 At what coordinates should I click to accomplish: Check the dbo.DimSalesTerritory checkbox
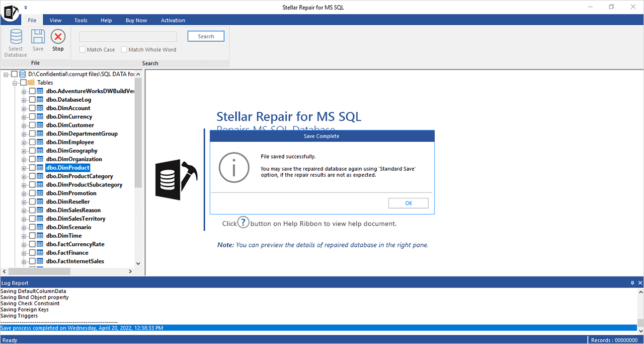pyautogui.click(x=32, y=219)
